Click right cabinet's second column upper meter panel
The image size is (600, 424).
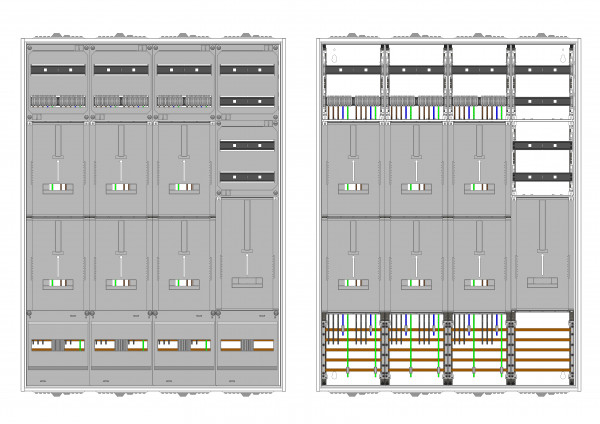[x=416, y=170]
